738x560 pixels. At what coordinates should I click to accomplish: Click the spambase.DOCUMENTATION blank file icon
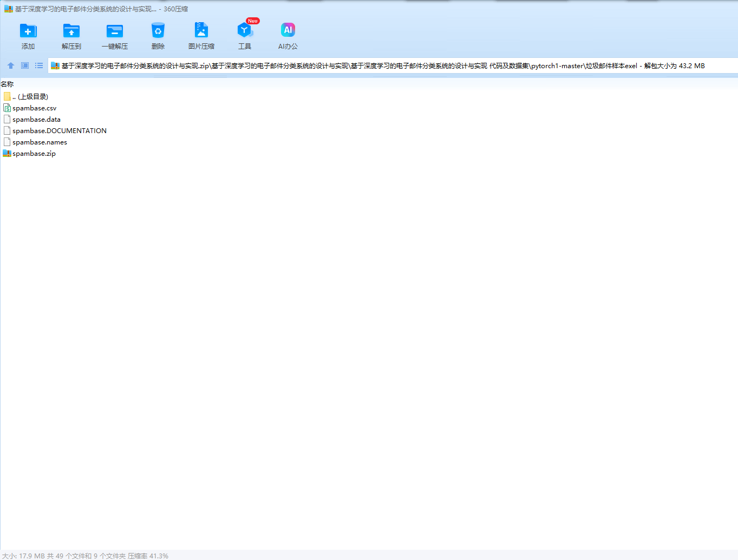click(7, 131)
